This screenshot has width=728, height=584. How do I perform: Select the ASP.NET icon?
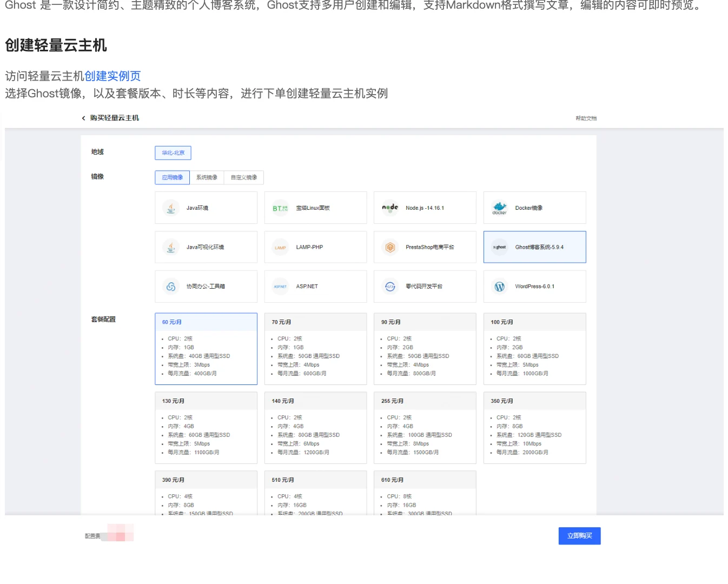tap(280, 287)
